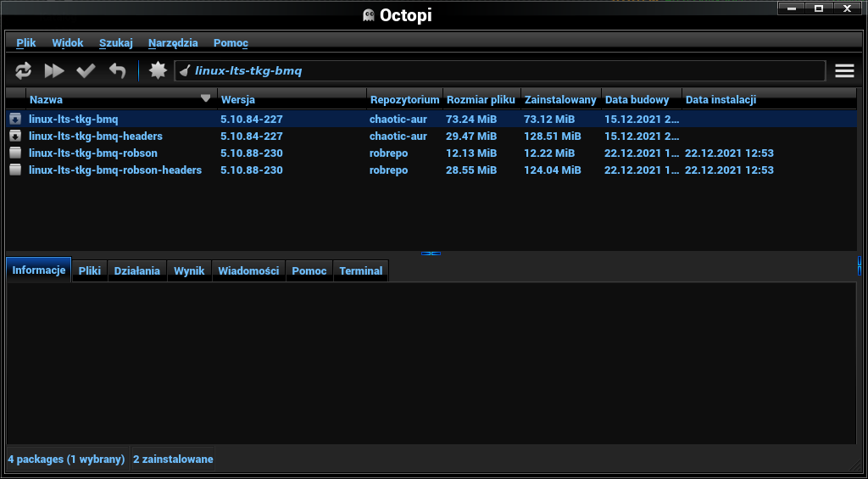Switch to the Informacje tab
Screen dimensions: 868x479
pyautogui.click(x=39, y=270)
